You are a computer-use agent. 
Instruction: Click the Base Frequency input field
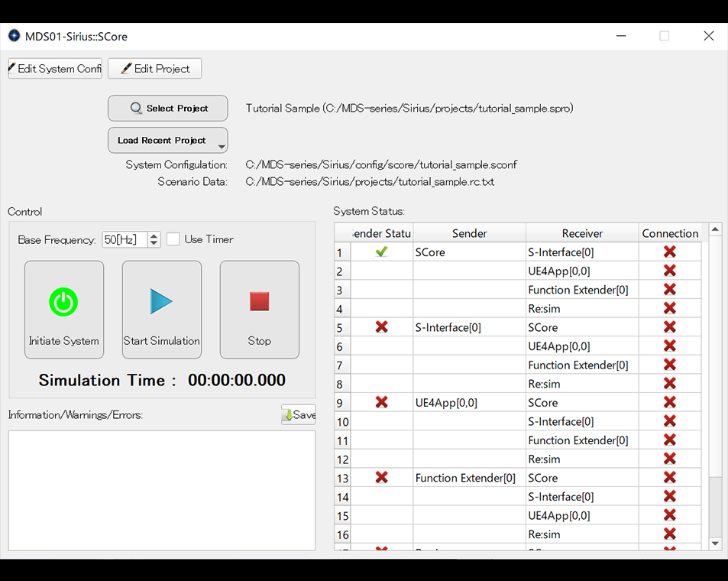tap(124, 239)
